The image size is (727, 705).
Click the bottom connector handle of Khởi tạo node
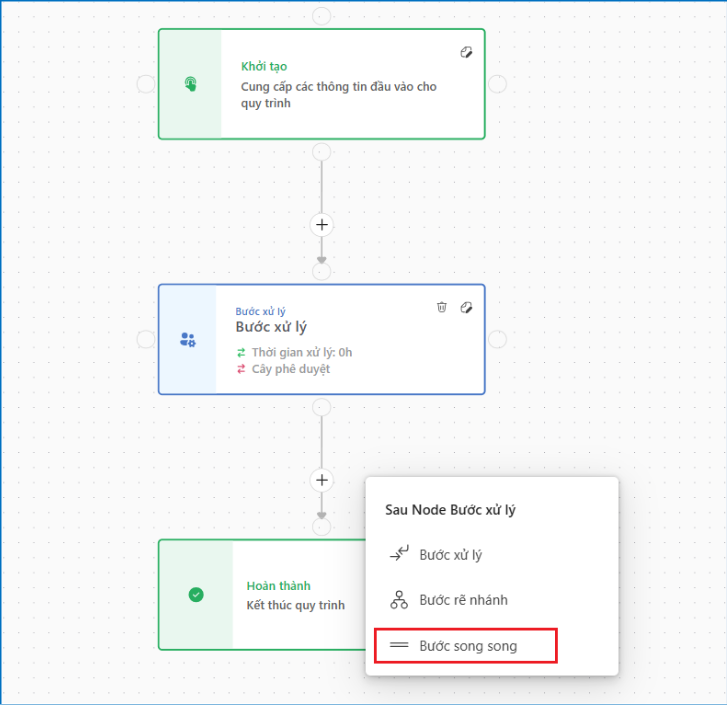(321, 151)
